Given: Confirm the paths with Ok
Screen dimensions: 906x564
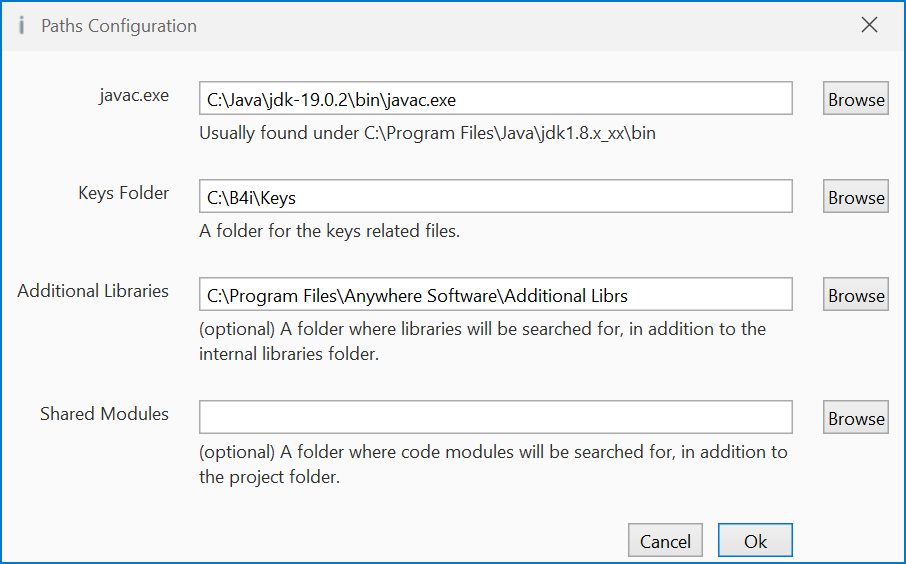Looking at the screenshot, I should tap(755, 541).
